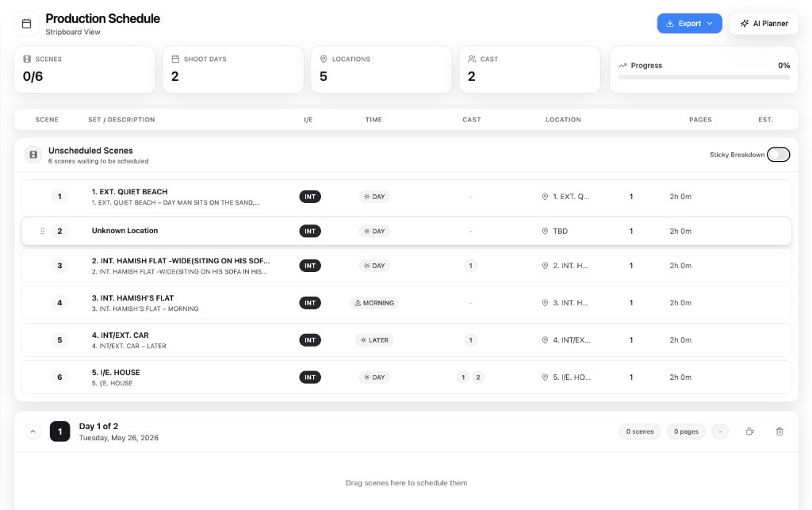This screenshot has height=510, width=812.
Task: Click the PAGES column header
Action: pyautogui.click(x=700, y=120)
